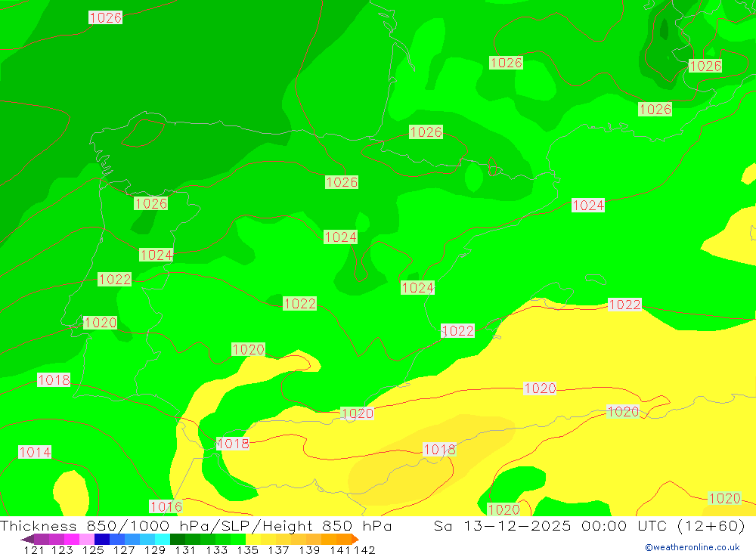Click the legend value 142
The width and height of the screenshot is (756, 554).
pos(364,549)
